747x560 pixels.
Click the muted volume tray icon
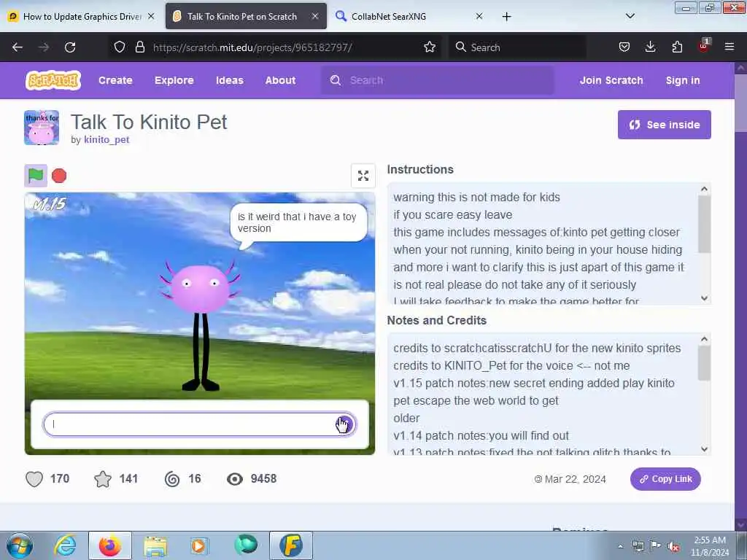coord(673,547)
